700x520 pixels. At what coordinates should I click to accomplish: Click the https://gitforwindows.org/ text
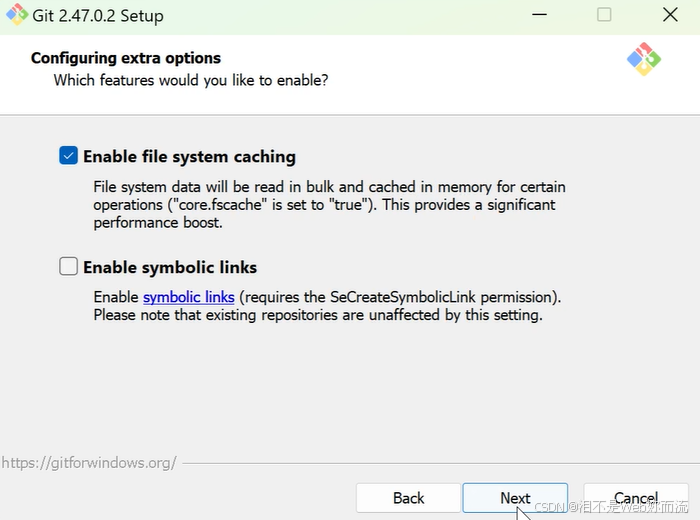click(89, 463)
